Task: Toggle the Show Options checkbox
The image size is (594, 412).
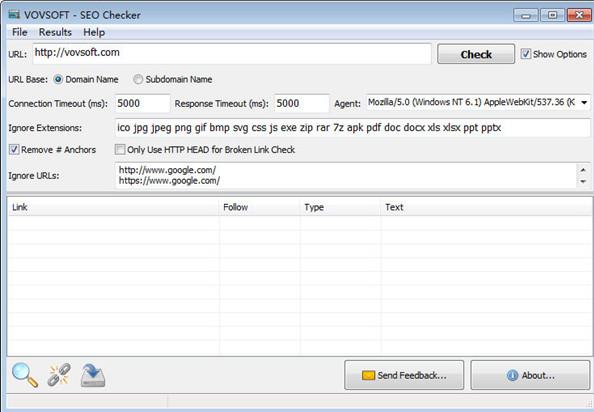Action: [525, 54]
